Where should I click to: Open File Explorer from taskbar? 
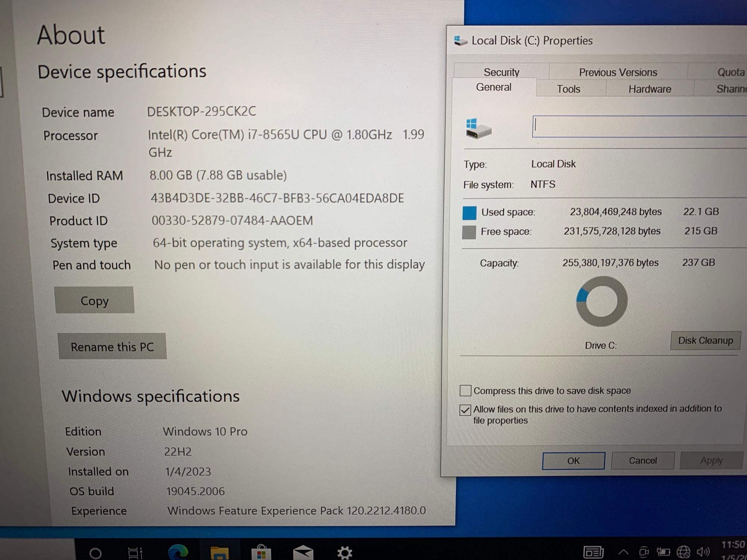tap(219, 553)
